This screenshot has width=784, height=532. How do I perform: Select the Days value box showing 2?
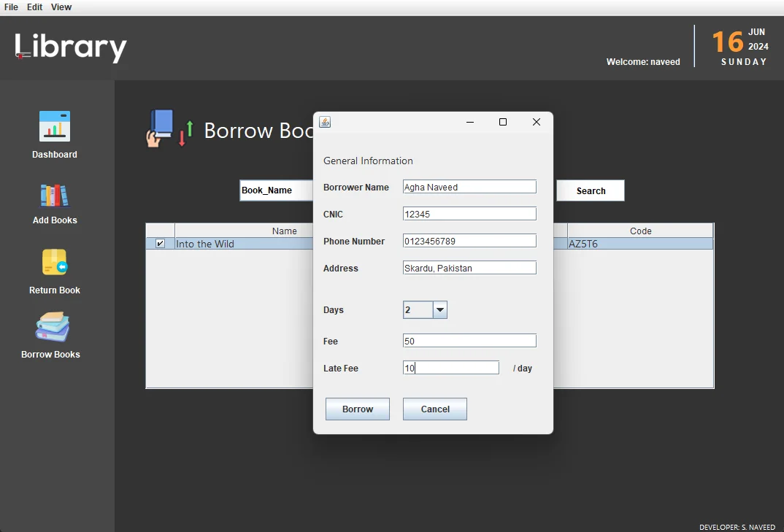418,310
